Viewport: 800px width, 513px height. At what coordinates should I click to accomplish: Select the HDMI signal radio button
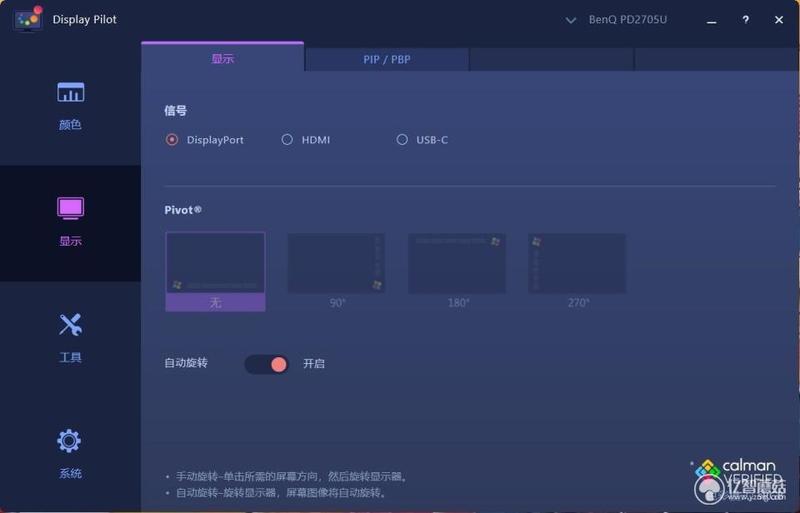[287, 139]
